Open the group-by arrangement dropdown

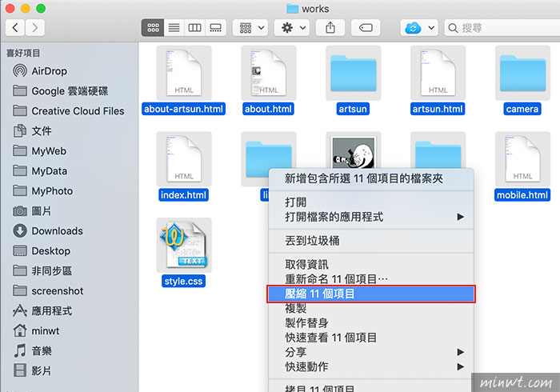[x=250, y=27]
